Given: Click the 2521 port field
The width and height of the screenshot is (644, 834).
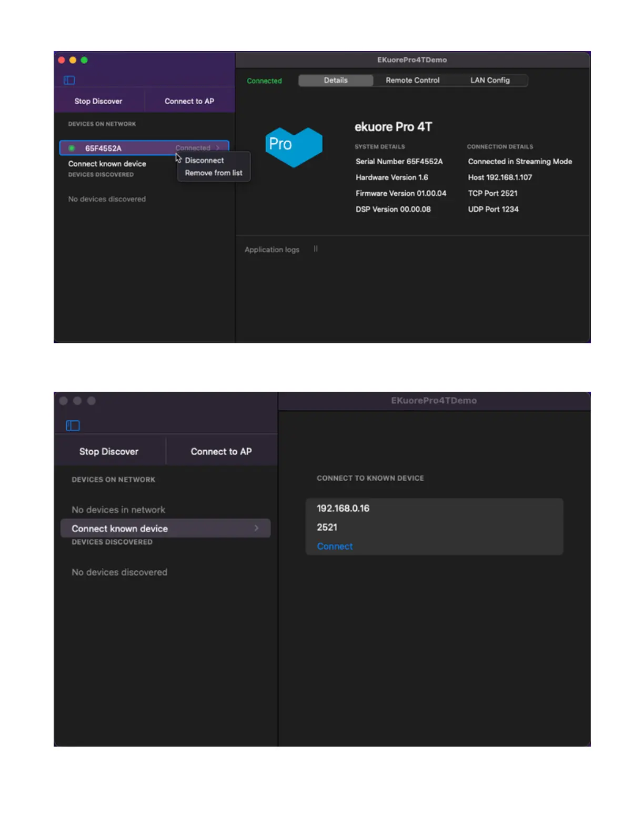Looking at the screenshot, I should [x=327, y=527].
